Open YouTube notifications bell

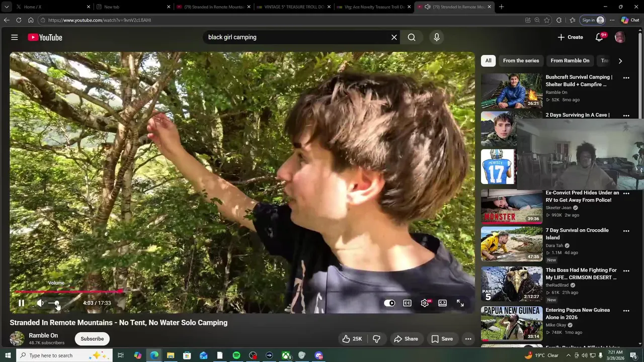pos(599,37)
